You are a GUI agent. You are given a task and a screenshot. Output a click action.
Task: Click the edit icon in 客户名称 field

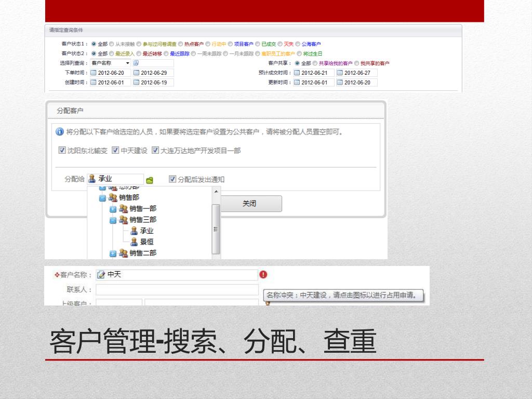tap(101, 274)
